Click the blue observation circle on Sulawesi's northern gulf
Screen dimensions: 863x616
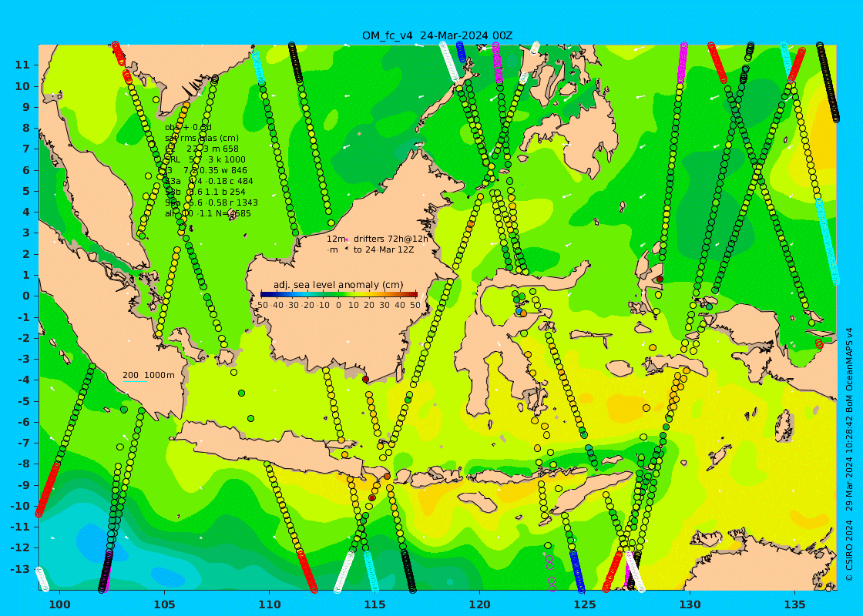519,311
